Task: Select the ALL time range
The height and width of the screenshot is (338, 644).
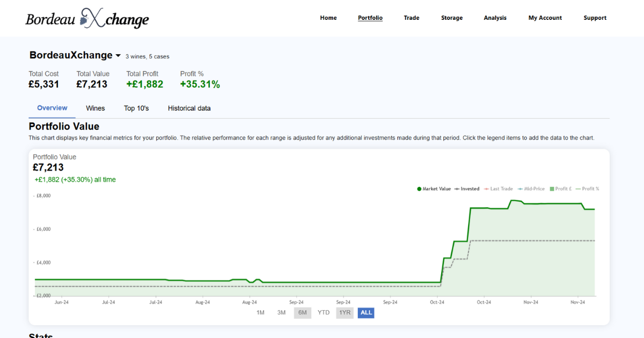Action: [366, 313]
